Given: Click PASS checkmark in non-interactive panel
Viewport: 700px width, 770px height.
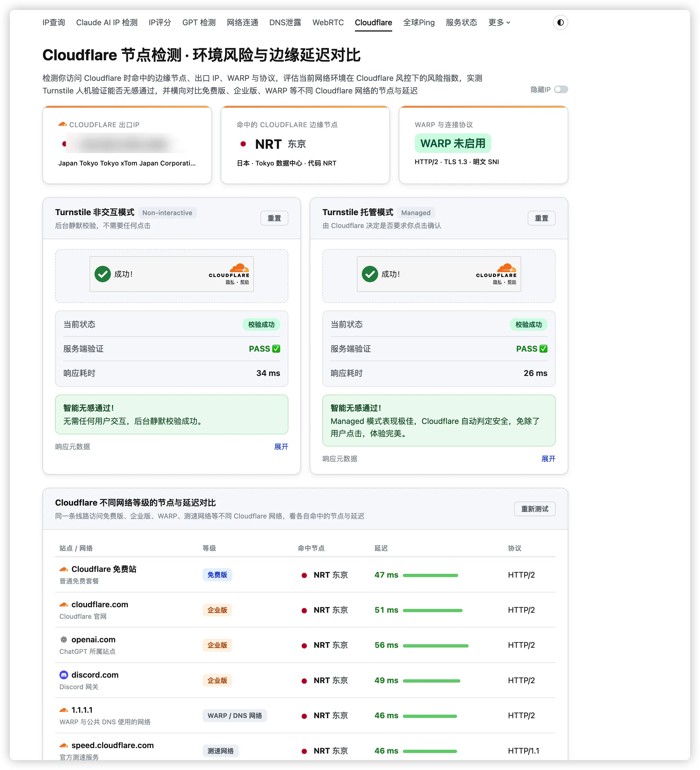Looking at the screenshot, I should click(276, 349).
